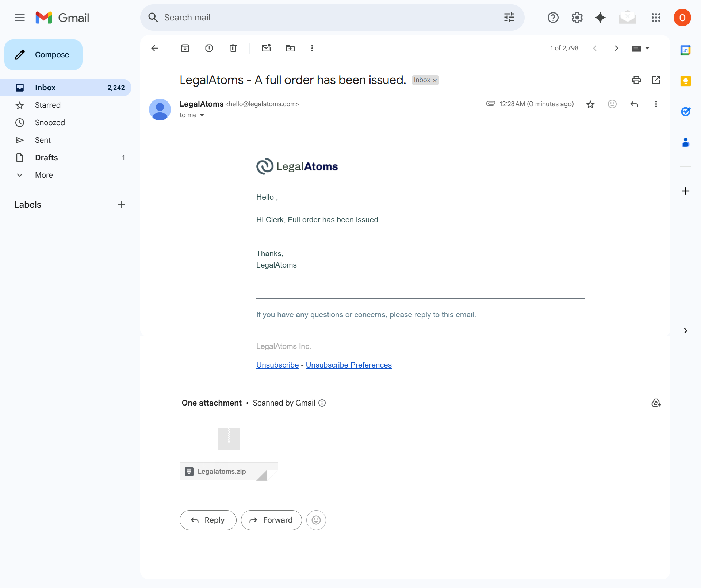
Task: Open the Gemini sparkle icon
Action: click(x=600, y=18)
